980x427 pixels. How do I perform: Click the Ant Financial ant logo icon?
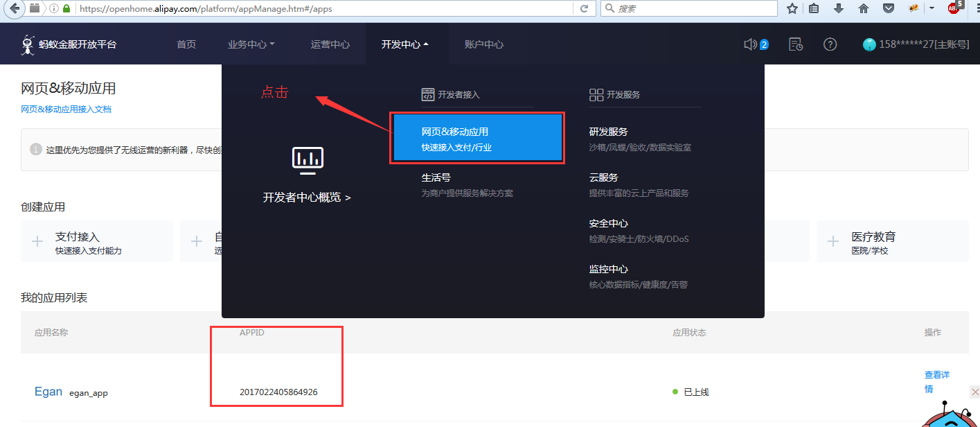pyautogui.click(x=28, y=44)
